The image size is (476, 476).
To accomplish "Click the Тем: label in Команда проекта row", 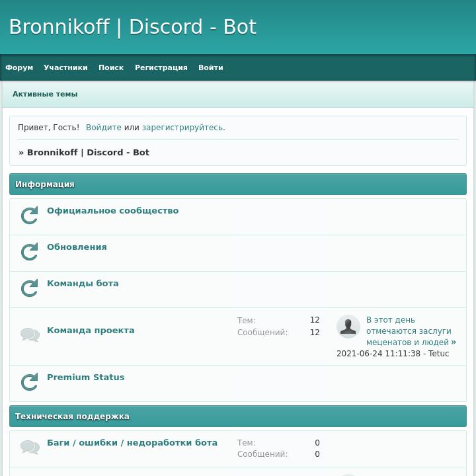I will pos(246,321).
